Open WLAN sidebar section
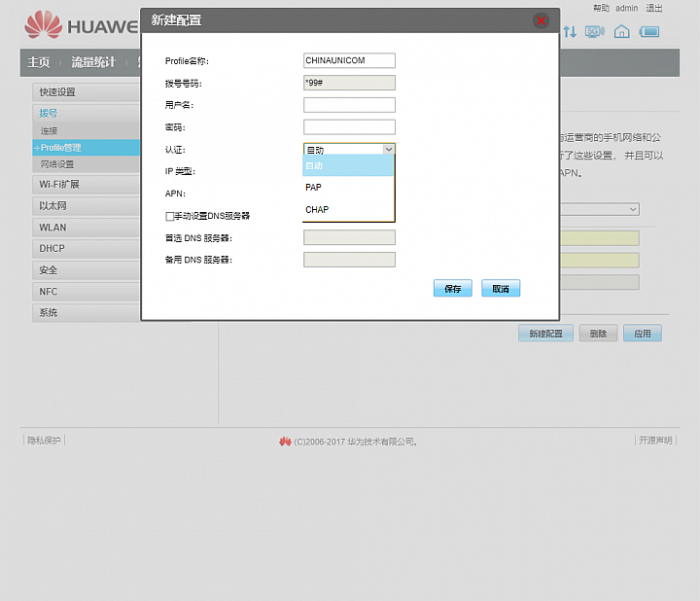700x601 pixels. pyautogui.click(x=87, y=228)
